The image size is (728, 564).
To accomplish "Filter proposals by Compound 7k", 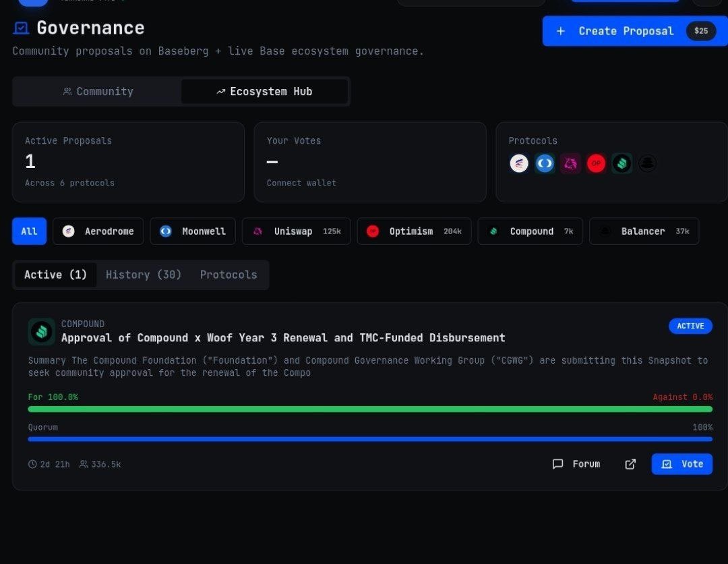I will click(x=530, y=231).
